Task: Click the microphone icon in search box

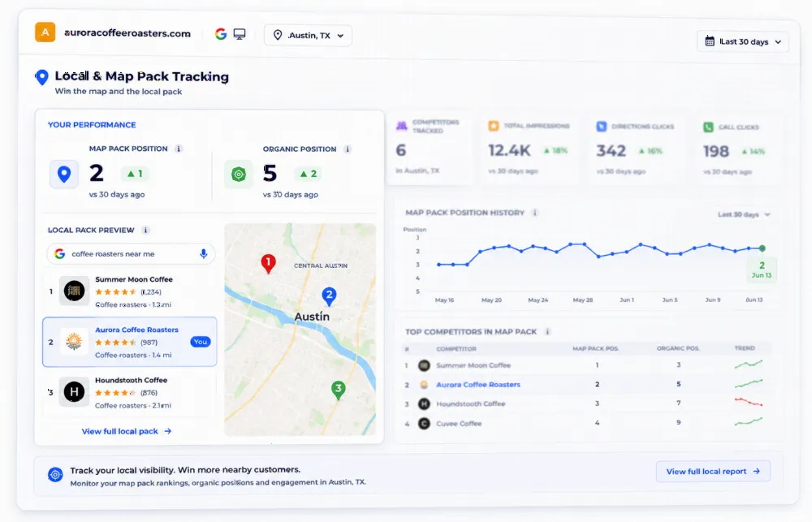Action: 204,254
